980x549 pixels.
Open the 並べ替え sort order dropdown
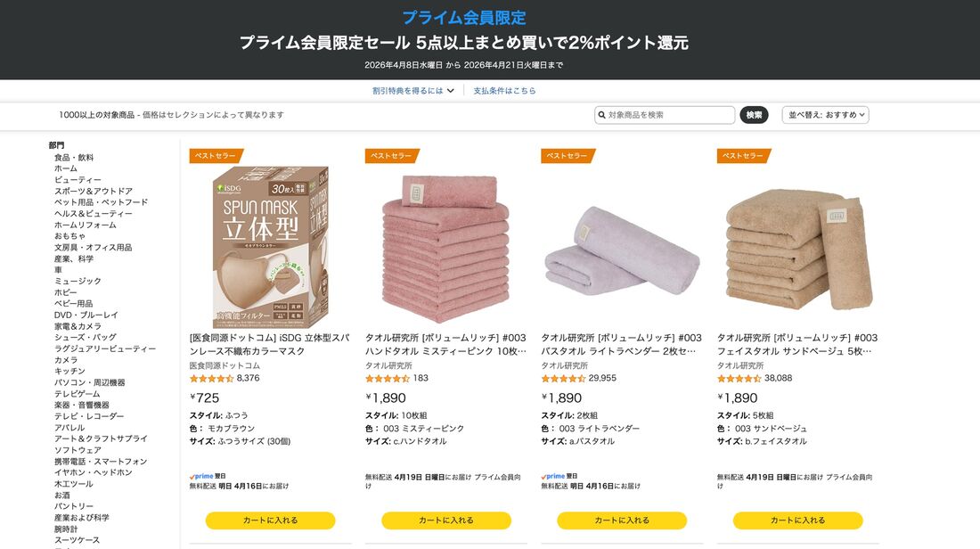point(824,114)
